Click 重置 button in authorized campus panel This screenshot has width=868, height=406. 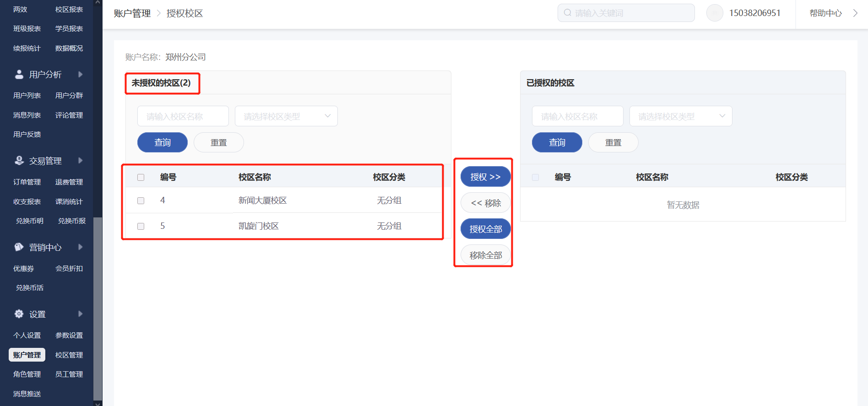click(x=613, y=142)
